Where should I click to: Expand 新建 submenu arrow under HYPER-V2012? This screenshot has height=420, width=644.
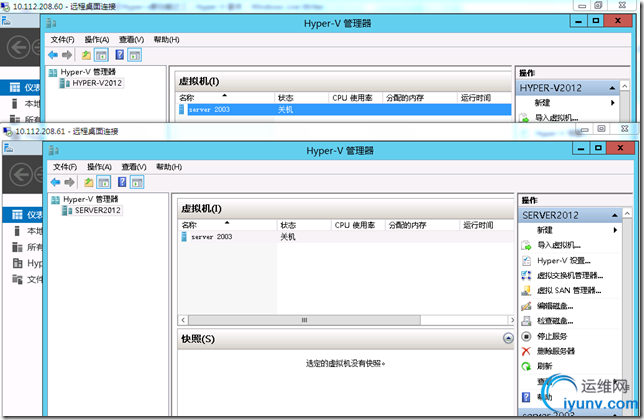(613, 103)
